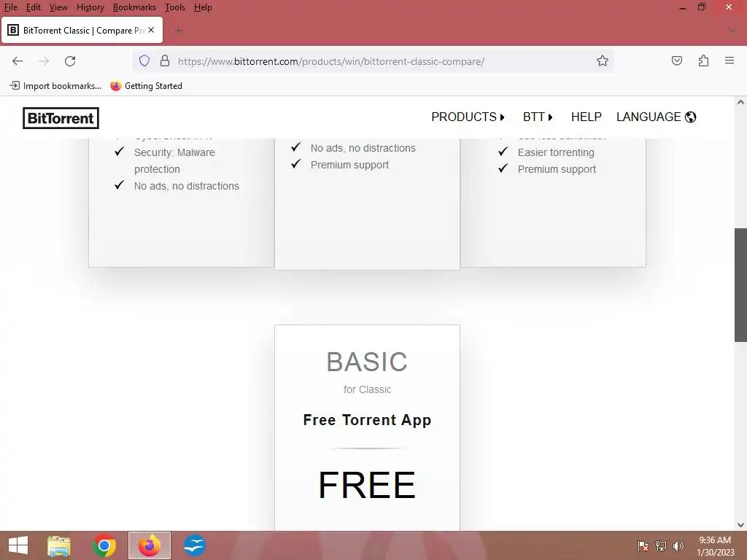
Task: Open the Windows Start menu
Action: tap(18, 545)
